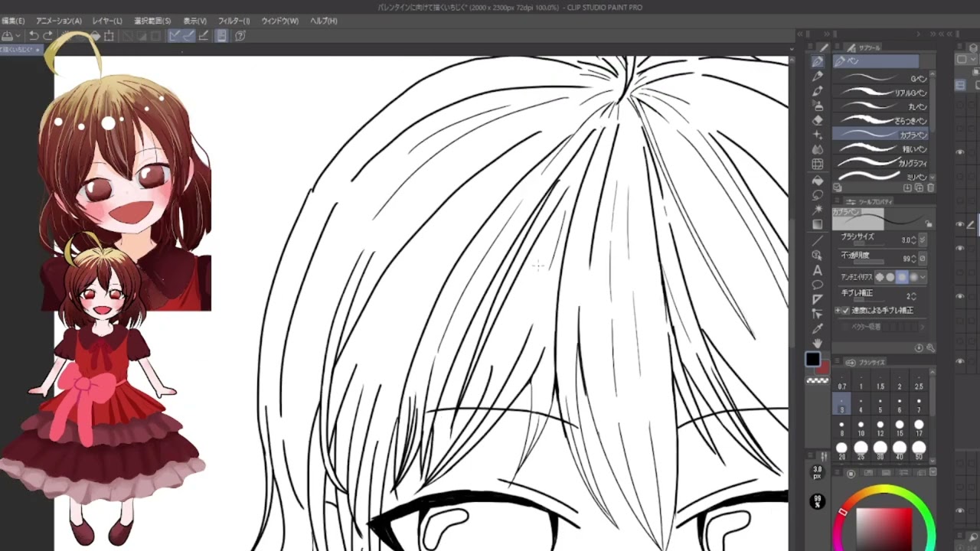Click the Undo arrow in the command bar
Image resolution: width=980 pixels, height=551 pixels.
pos(34,35)
